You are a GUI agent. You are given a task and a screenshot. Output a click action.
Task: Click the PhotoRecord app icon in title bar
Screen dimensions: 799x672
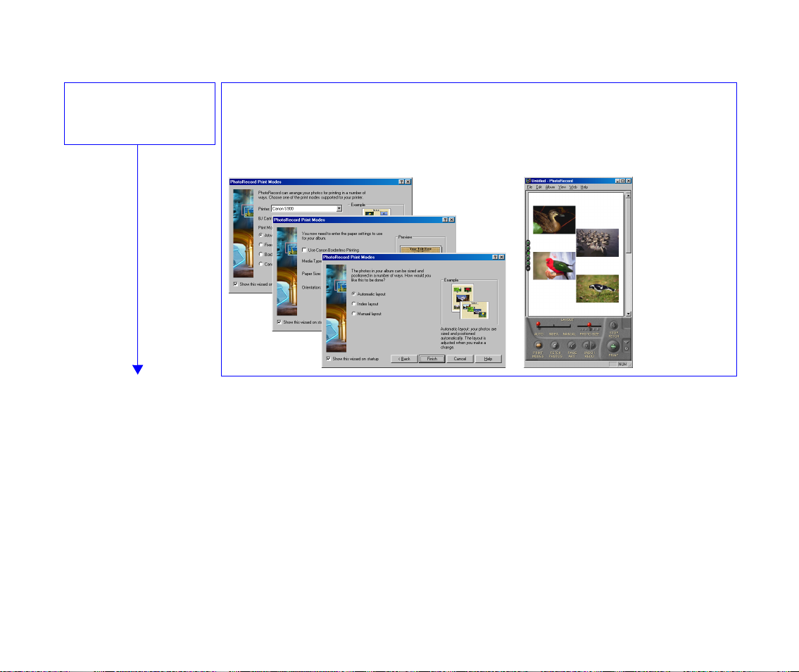[529, 181]
